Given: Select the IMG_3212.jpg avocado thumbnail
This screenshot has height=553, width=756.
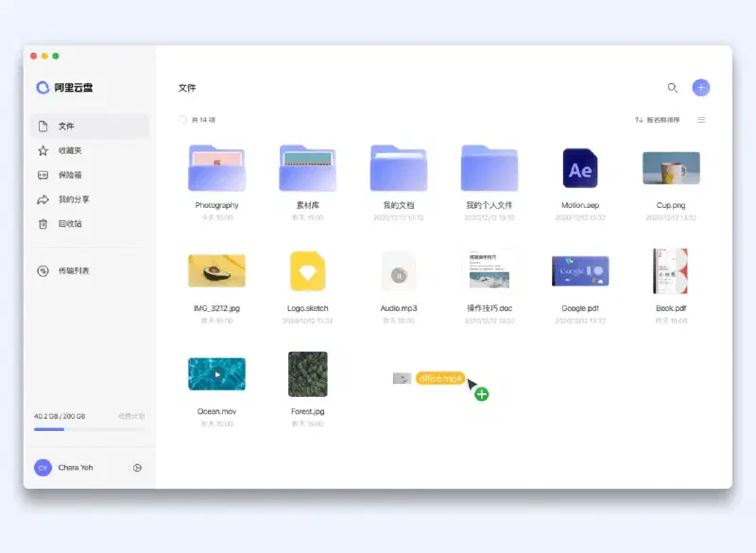Looking at the screenshot, I should tap(217, 271).
